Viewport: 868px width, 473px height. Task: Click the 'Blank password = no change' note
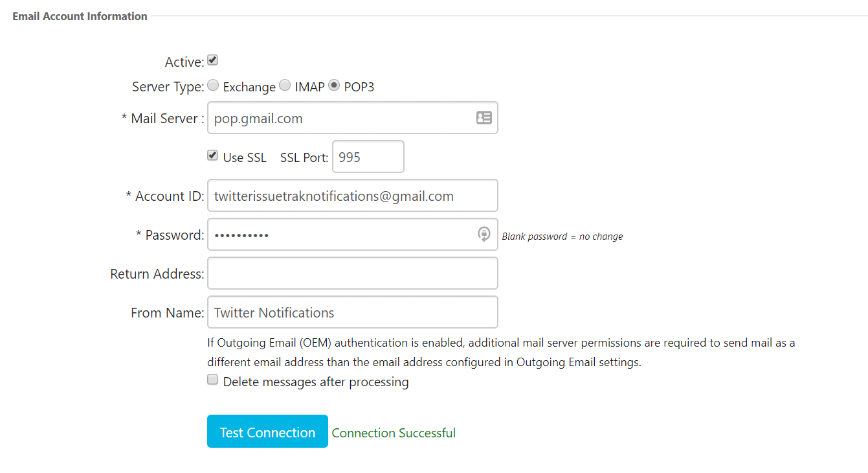562,236
